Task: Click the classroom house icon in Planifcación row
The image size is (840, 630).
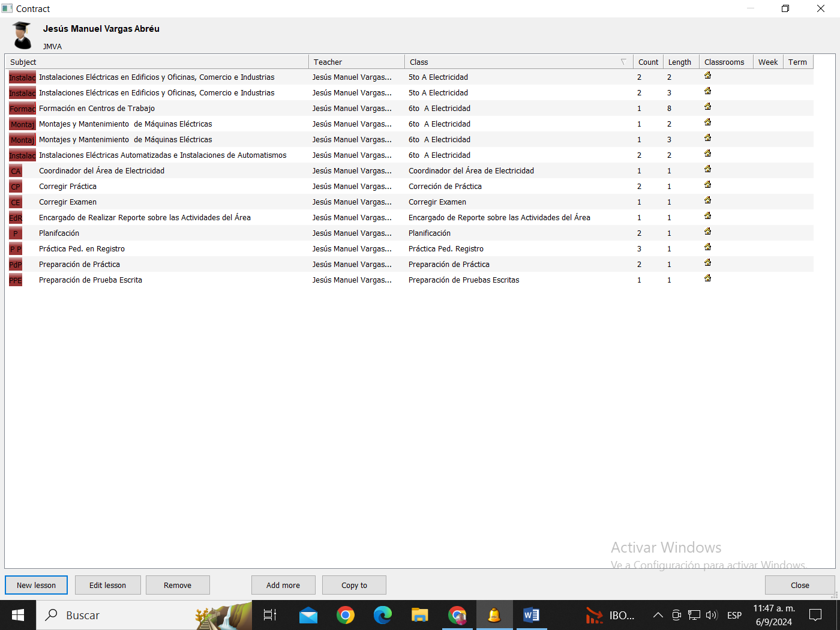Action: [707, 232]
